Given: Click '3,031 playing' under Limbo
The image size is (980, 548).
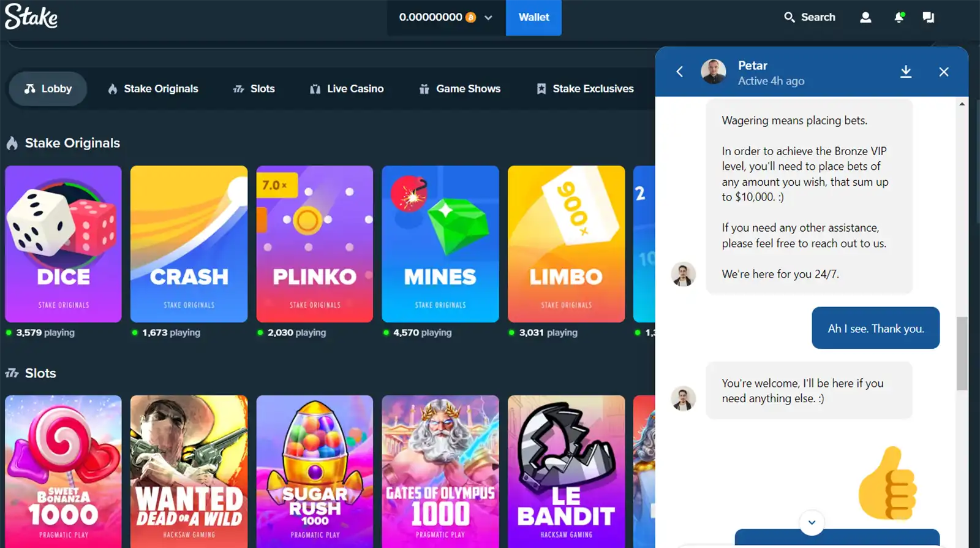Looking at the screenshot, I should click(548, 332).
